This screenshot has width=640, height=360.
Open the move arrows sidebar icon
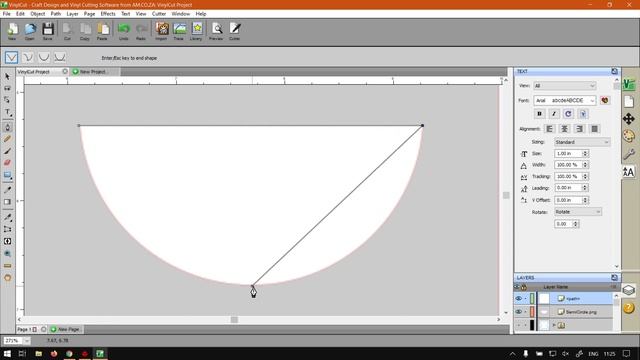629,119
